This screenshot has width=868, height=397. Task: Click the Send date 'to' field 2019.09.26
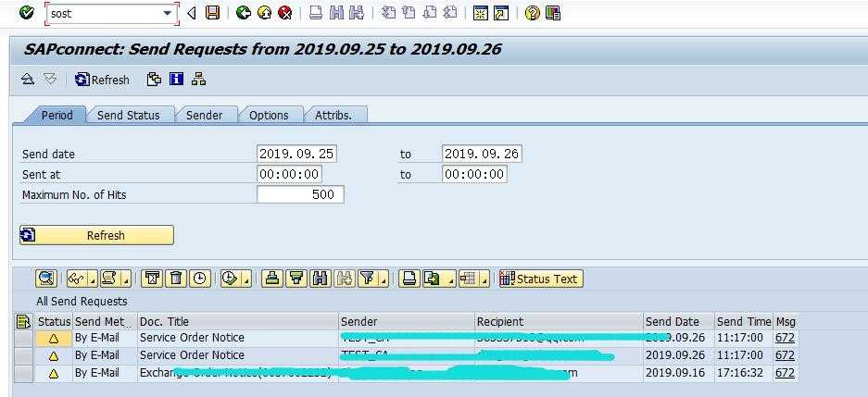(x=482, y=154)
